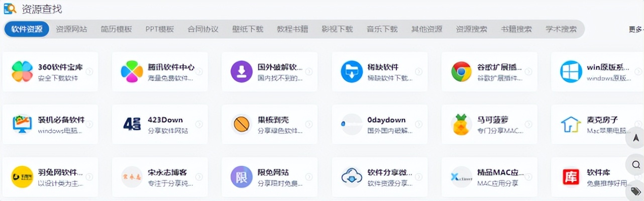Click the pineapple icon of 马可菠萝
The image size is (644, 201).
461,125
